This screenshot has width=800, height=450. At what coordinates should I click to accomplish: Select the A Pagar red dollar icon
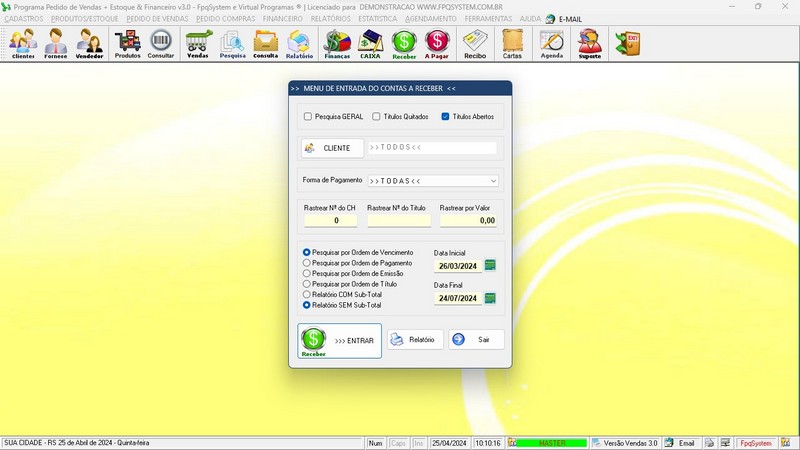coord(437,44)
